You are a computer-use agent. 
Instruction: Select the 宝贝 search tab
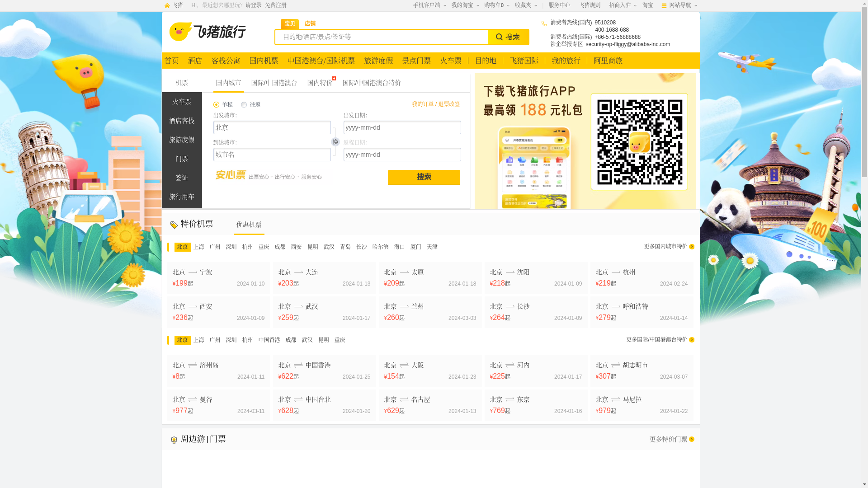click(x=289, y=24)
